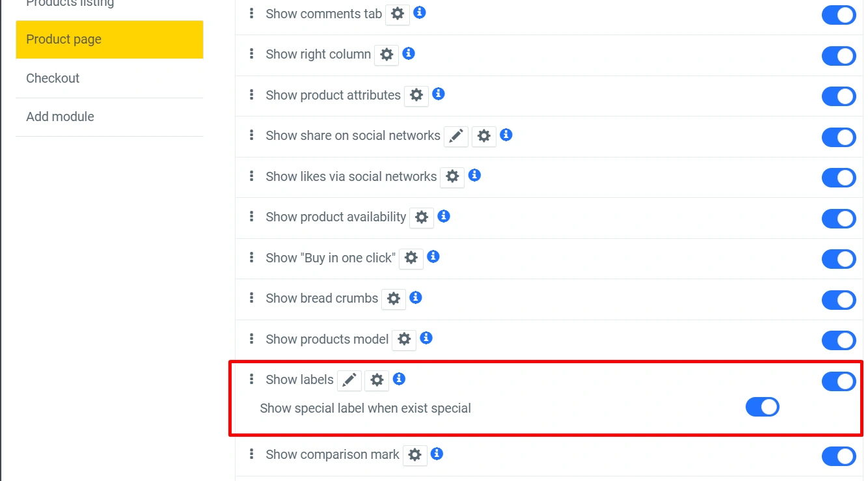Click the pencil icon next to Show labels
The height and width of the screenshot is (481, 868).
tap(349, 380)
